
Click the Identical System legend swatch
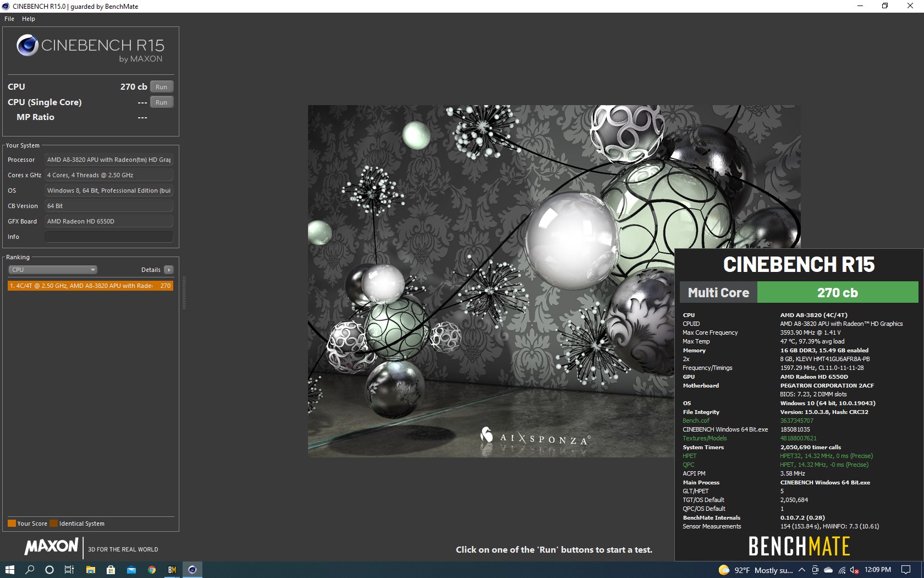click(53, 524)
